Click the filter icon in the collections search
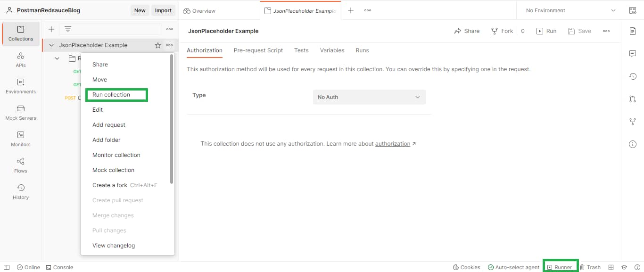 tap(68, 29)
